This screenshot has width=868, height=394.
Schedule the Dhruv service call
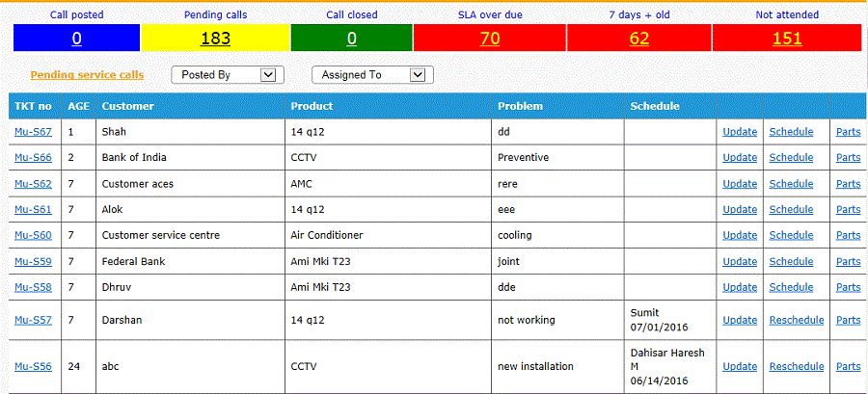[791, 287]
